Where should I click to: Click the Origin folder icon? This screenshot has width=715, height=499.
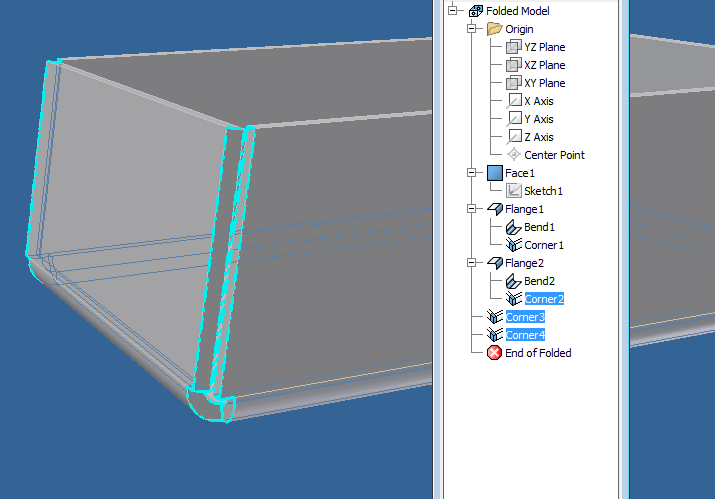[494, 29]
